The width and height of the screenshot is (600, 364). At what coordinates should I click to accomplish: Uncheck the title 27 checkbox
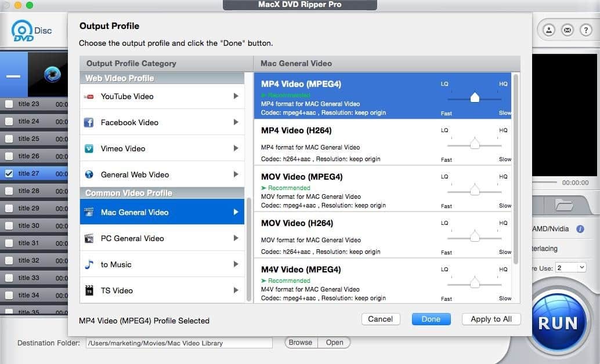[x=9, y=173]
